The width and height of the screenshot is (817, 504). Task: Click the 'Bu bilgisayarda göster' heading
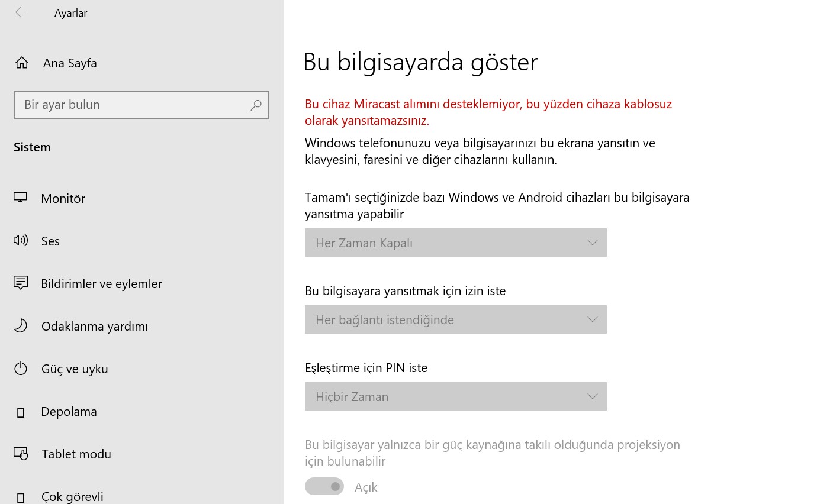[420, 62]
